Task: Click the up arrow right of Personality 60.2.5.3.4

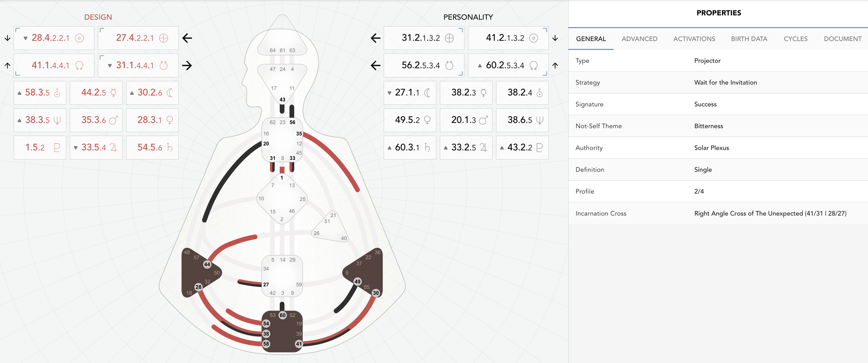Action: pyautogui.click(x=555, y=65)
